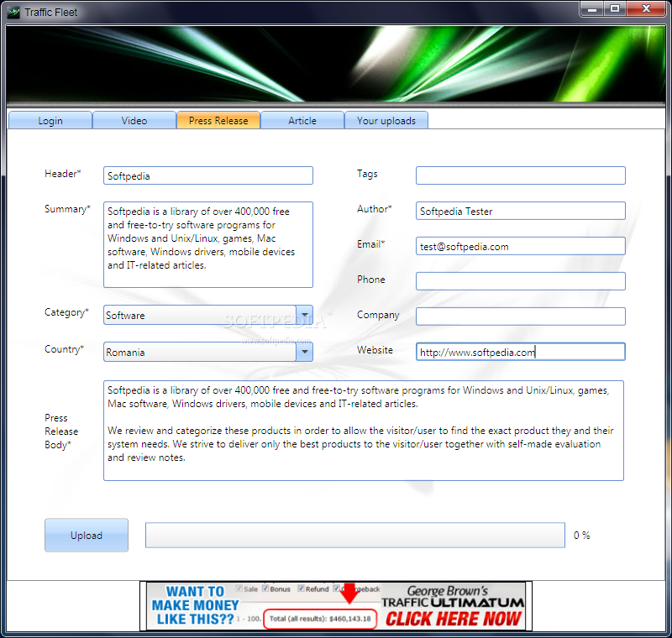Click the 'Press Release Body*' label

coord(61,431)
